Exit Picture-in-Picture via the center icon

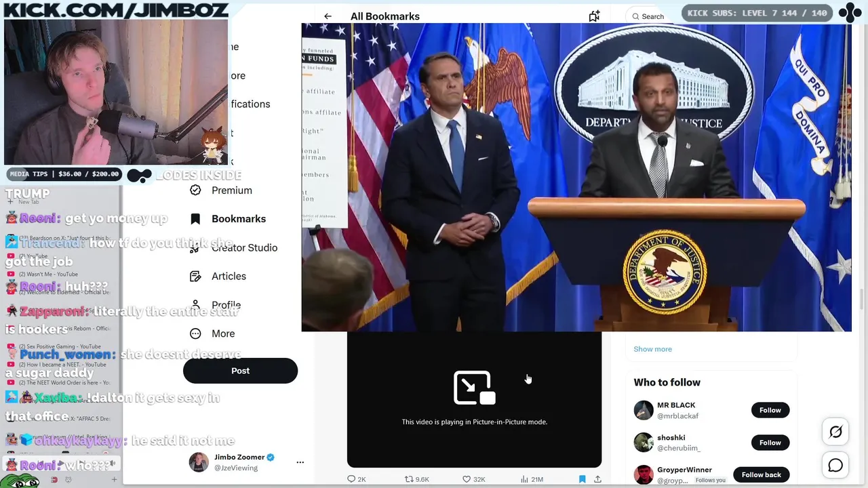click(474, 388)
